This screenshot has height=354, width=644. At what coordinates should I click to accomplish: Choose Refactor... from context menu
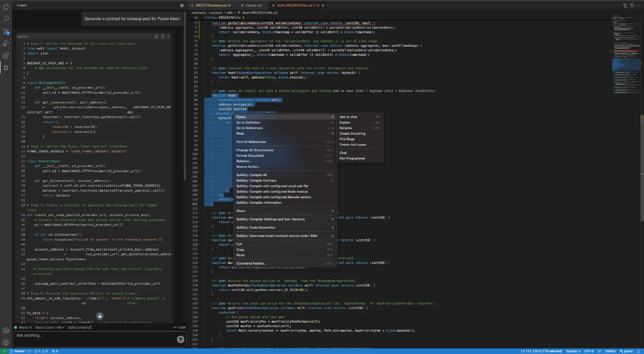click(285, 161)
